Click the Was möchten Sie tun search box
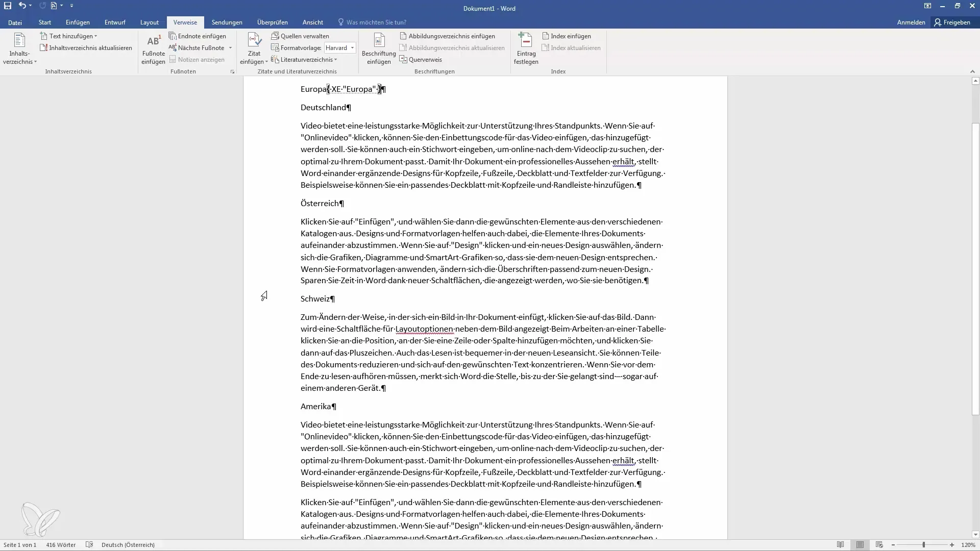The image size is (980, 551). click(x=373, y=22)
